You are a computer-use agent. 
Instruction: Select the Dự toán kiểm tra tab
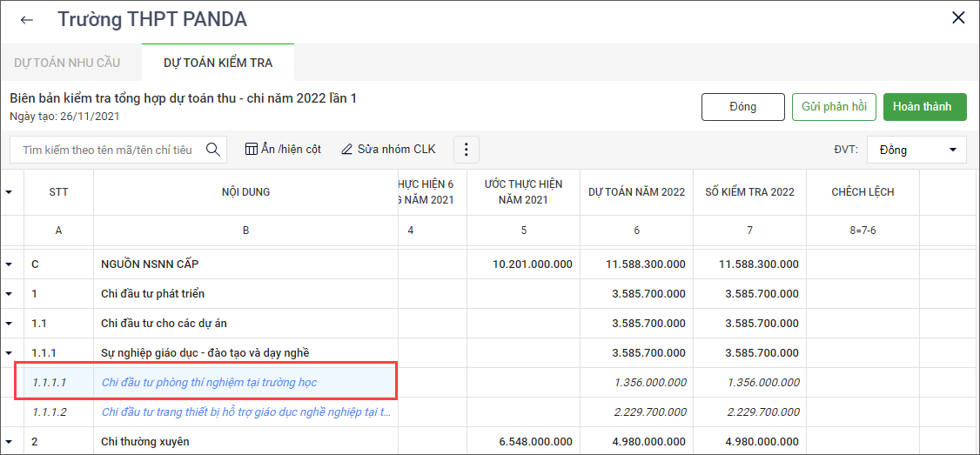[x=218, y=63]
